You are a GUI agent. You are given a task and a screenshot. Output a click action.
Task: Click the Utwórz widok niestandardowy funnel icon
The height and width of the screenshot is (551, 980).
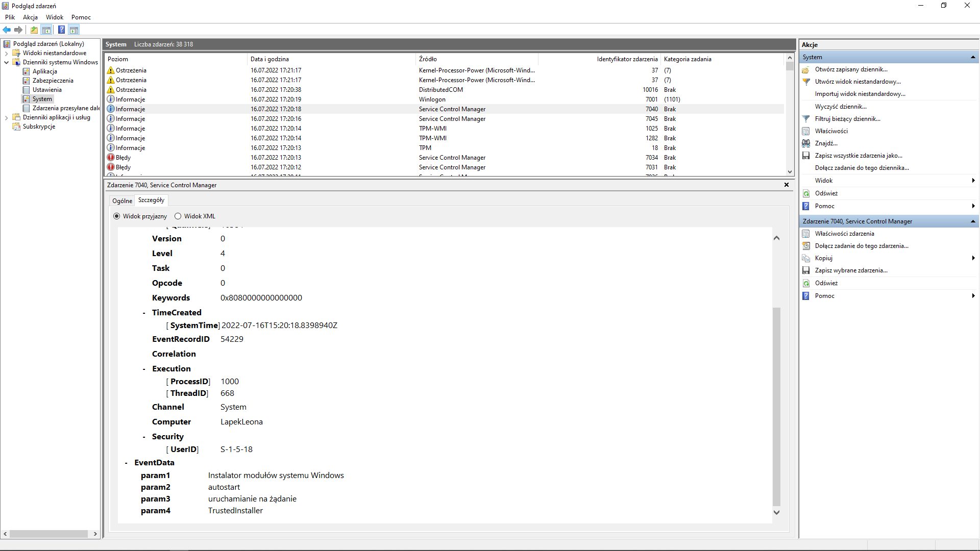coord(806,82)
